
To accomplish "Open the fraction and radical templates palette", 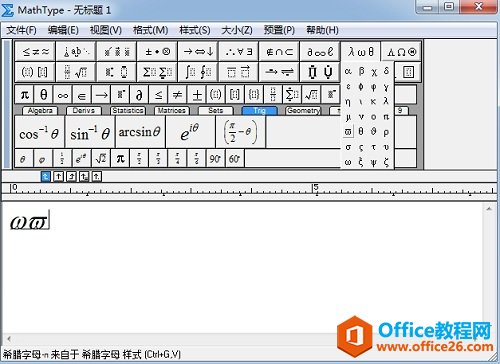I will [76, 72].
